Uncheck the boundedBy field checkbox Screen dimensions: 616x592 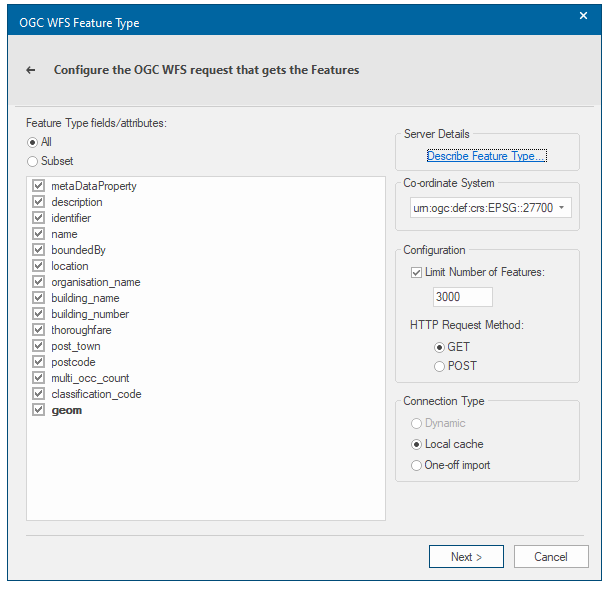[x=39, y=250]
